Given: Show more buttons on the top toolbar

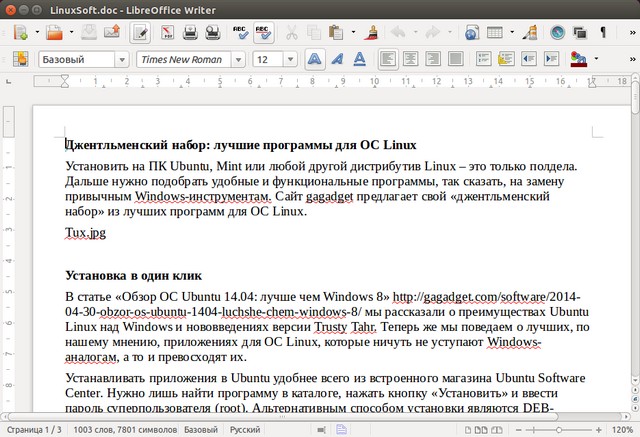Looking at the screenshot, I should click(632, 32).
